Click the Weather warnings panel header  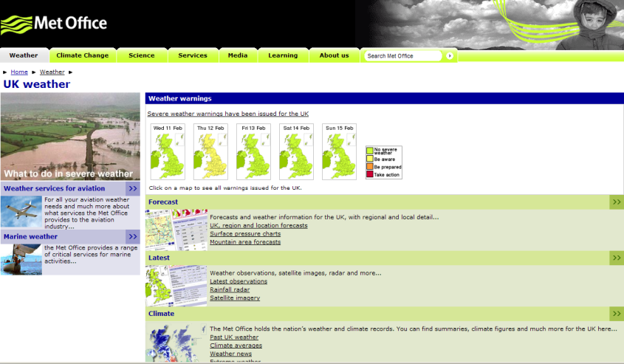tap(385, 99)
